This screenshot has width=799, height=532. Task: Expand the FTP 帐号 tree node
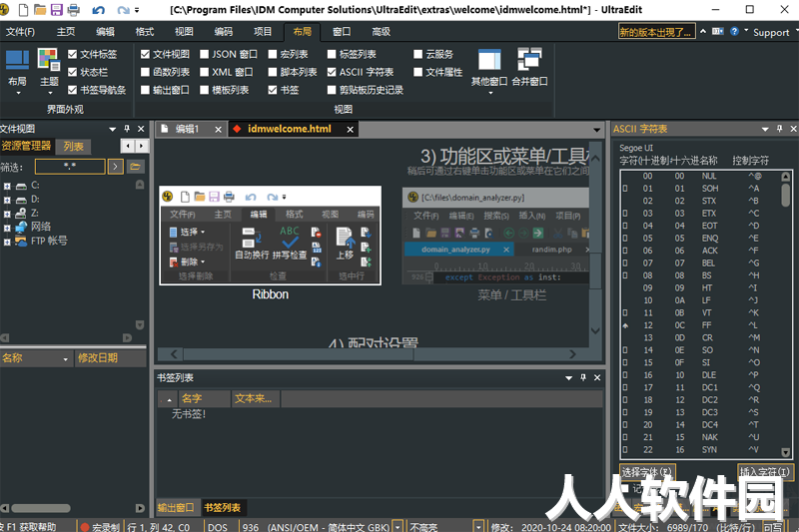(x=7, y=242)
